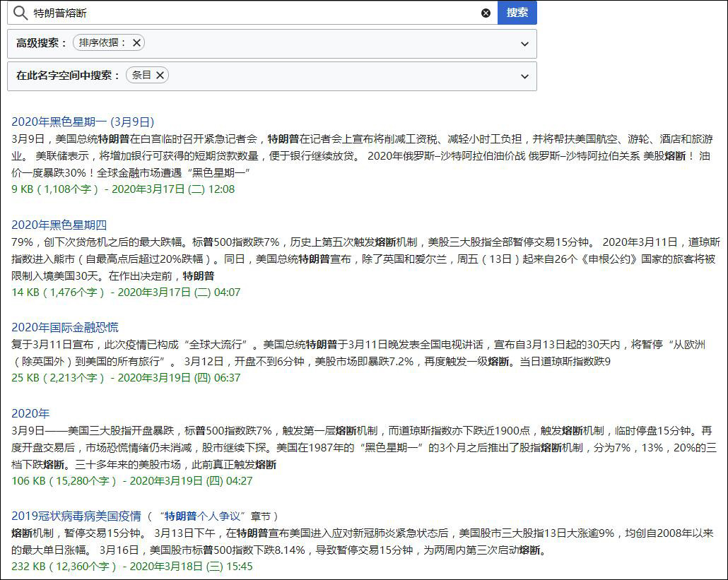Click the 在此名字空间中搜索 label
The image size is (728, 580).
pos(68,76)
